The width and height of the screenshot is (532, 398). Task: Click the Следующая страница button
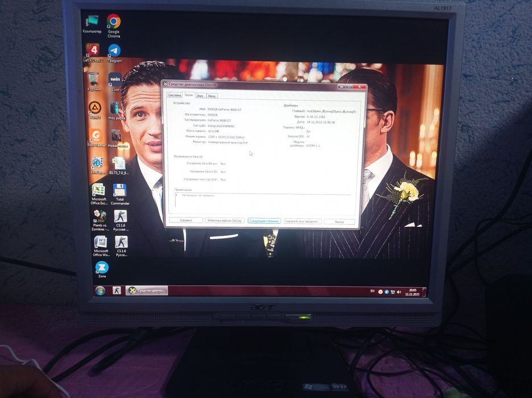tap(264, 221)
